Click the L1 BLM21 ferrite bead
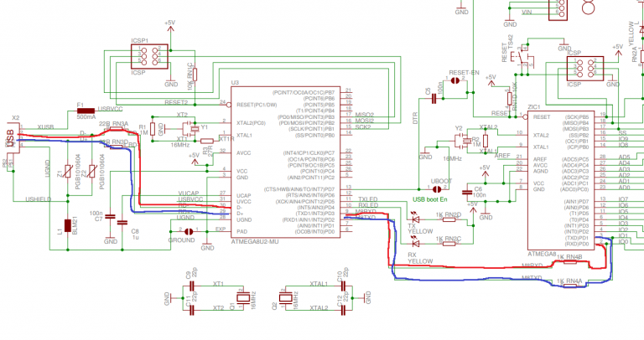The width and height of the screenshot is (644, 340). [68, 226]
